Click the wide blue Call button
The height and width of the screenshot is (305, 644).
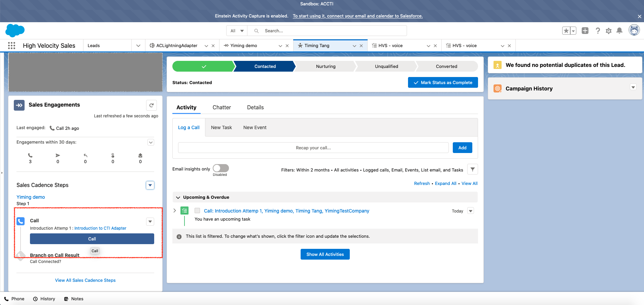92,239
